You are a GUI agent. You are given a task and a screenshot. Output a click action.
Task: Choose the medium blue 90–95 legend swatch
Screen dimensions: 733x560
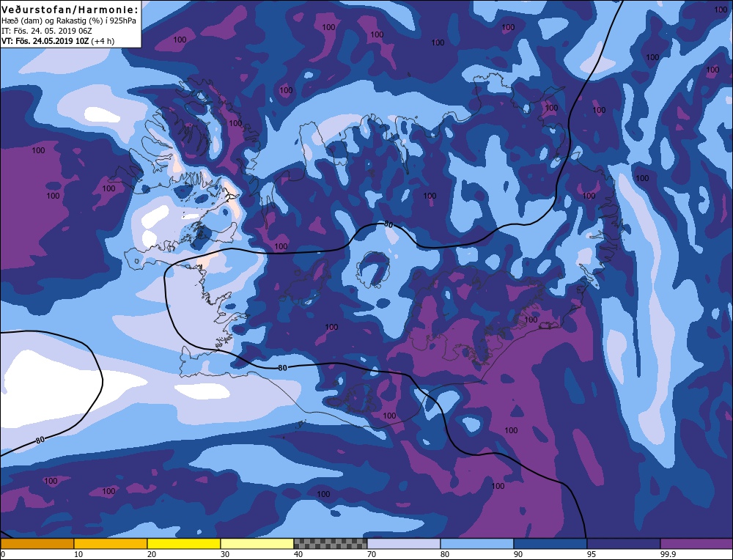pos(550,544)
